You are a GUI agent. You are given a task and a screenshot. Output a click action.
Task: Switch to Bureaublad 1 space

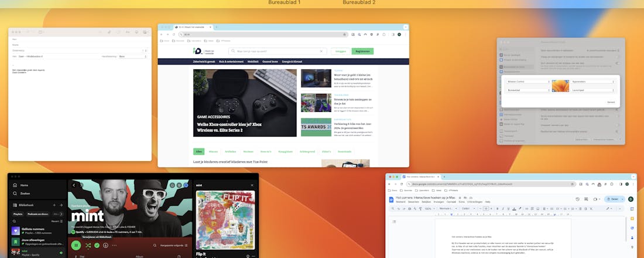(284, 2)
